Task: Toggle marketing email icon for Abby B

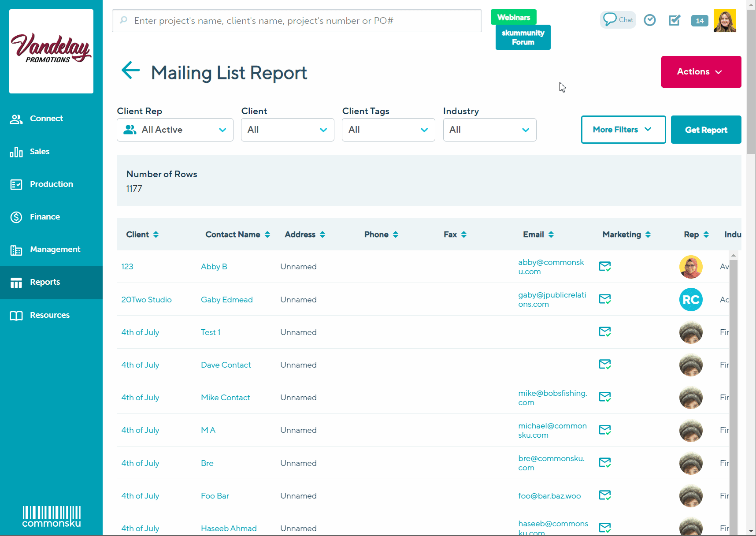Action: (x=604, y=267)
